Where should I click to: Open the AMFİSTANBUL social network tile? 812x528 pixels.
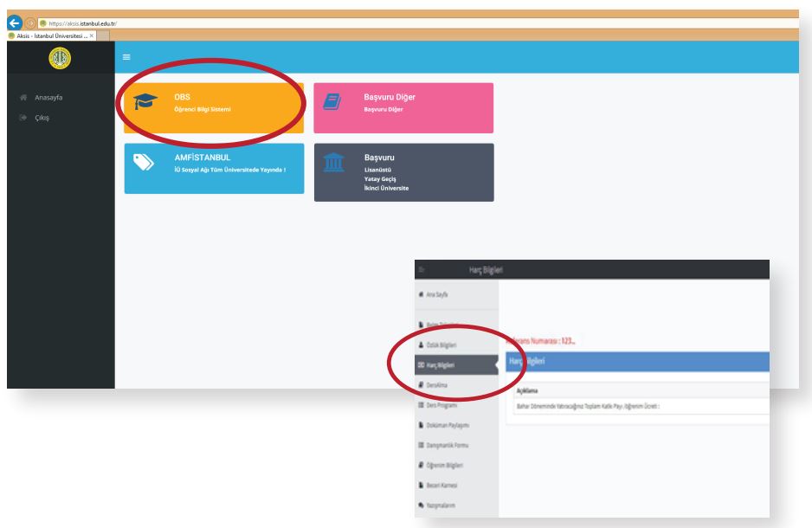click(214, 168)
